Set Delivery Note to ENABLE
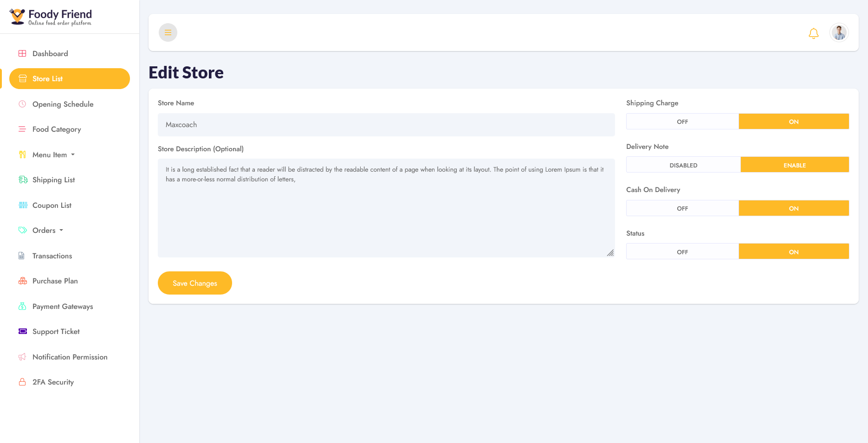Screen dimensions: 868x443 click(795, 165)
